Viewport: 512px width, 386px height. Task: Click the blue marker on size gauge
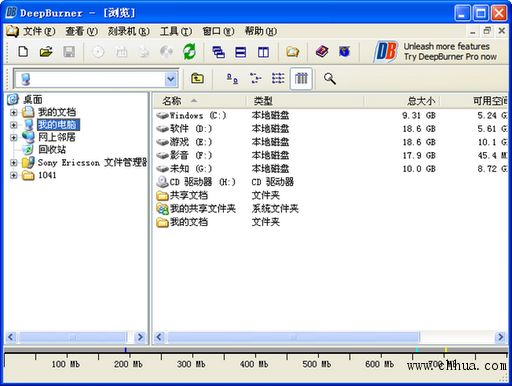(x=125, y=350)
